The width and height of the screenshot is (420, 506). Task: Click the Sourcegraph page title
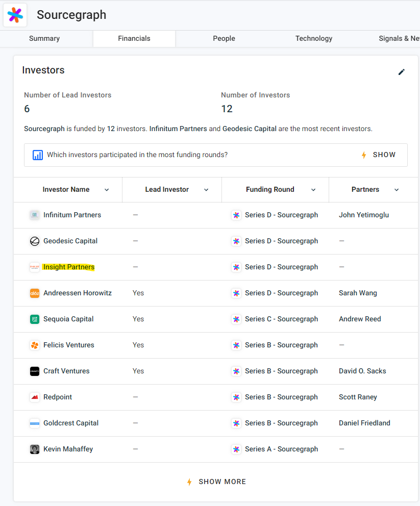click(x=71, y=15)
